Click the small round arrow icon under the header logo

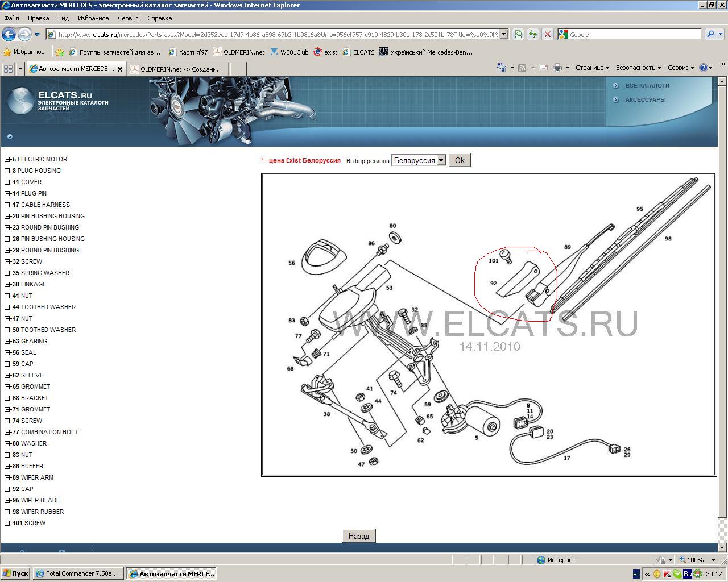[10, 136]
